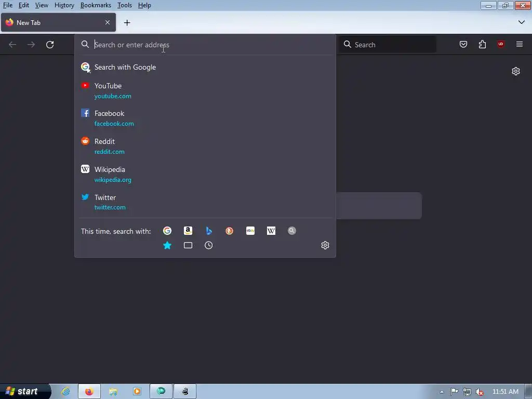Open the Edit menu

[x=24, y=5]
